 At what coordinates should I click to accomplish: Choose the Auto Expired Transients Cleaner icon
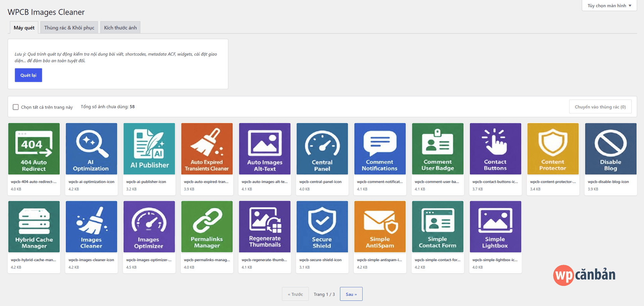pyautogui.click(x=207, y=149)
